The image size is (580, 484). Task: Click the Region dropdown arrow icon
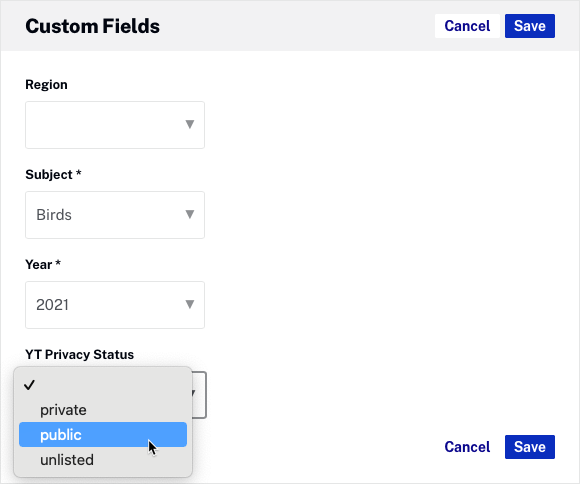(190, 124)
